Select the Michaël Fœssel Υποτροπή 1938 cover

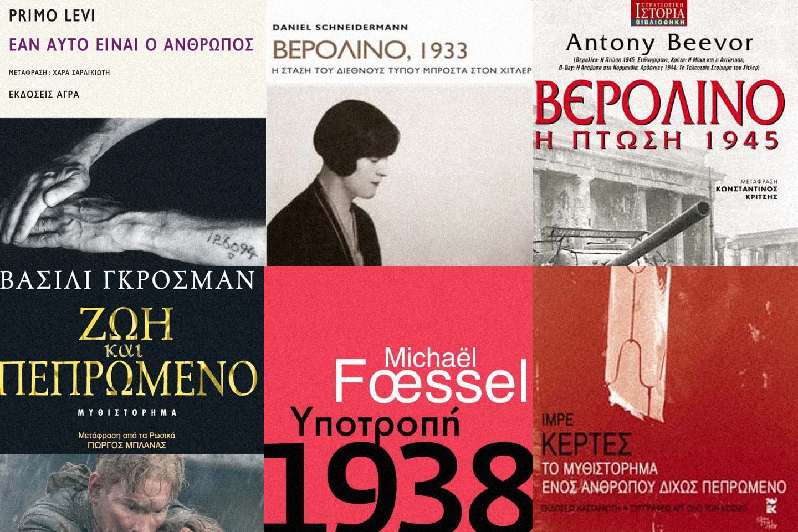[398, 399]
